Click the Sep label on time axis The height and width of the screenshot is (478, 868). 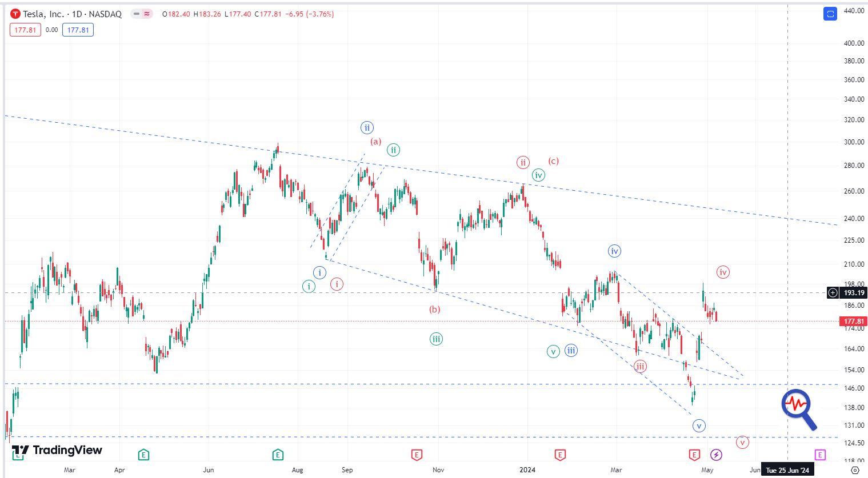[347, 470]
